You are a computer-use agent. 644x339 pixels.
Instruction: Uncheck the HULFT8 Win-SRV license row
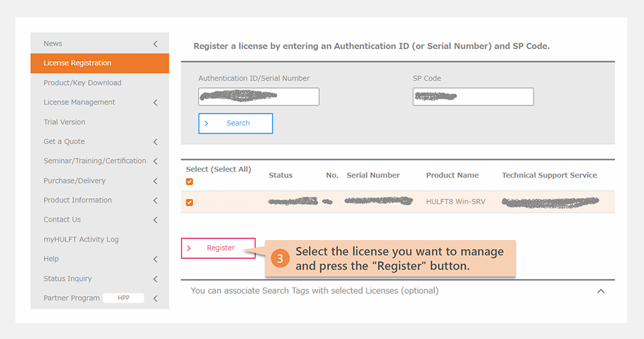click(x=189, y=203)
